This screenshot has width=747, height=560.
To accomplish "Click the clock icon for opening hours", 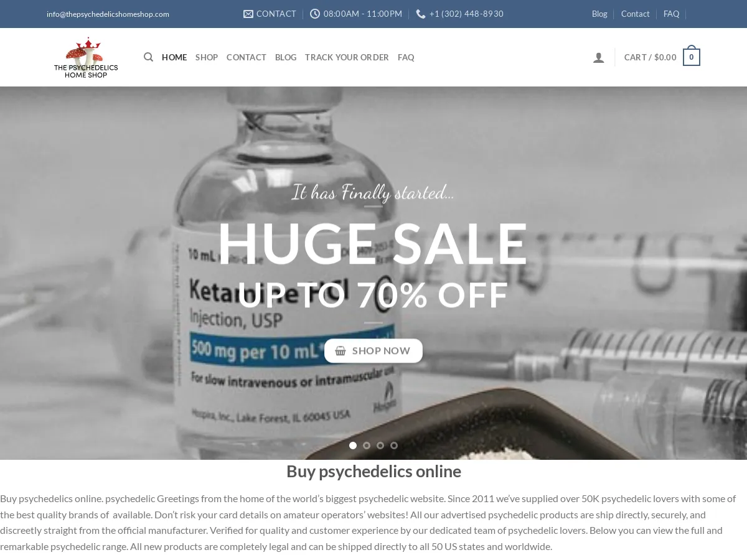I will (x=315, y=14).
